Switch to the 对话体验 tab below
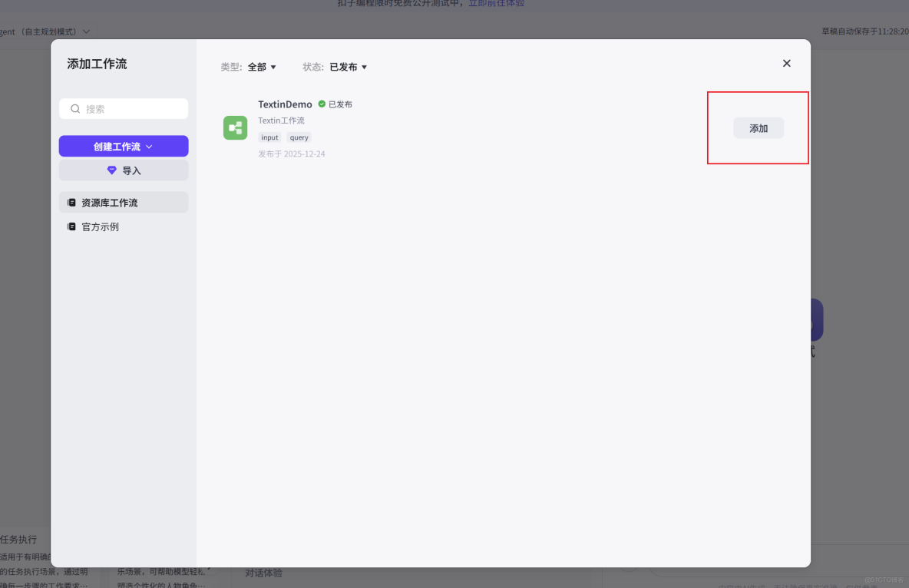Image resolution: width=909 pixels, height=588 pixels. click(x=263, y=573)
